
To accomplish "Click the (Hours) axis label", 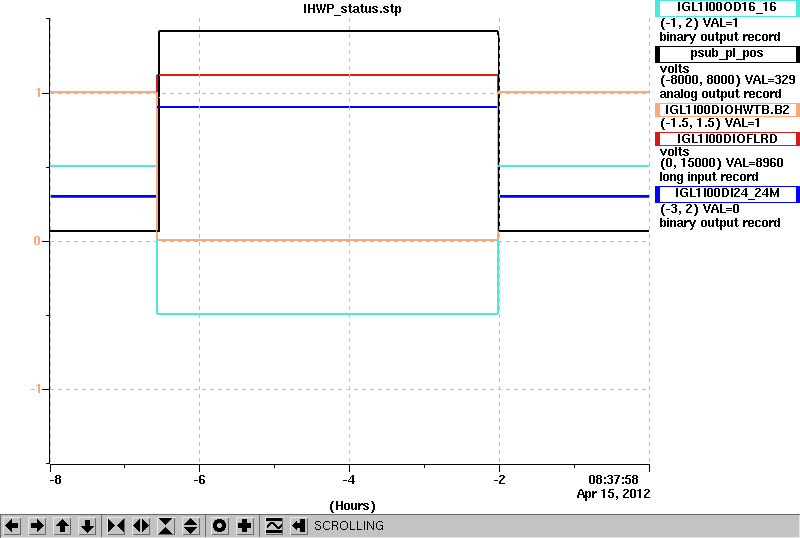I will 352,506.
